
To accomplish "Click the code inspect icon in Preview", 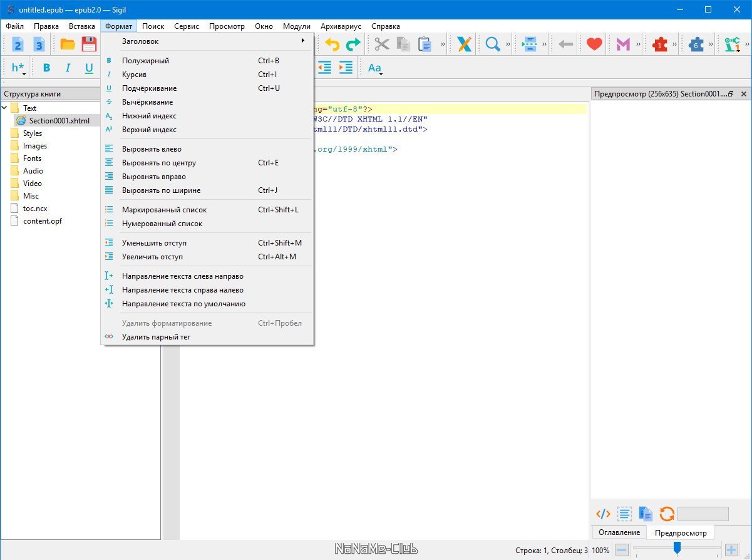I will point(603,514).
